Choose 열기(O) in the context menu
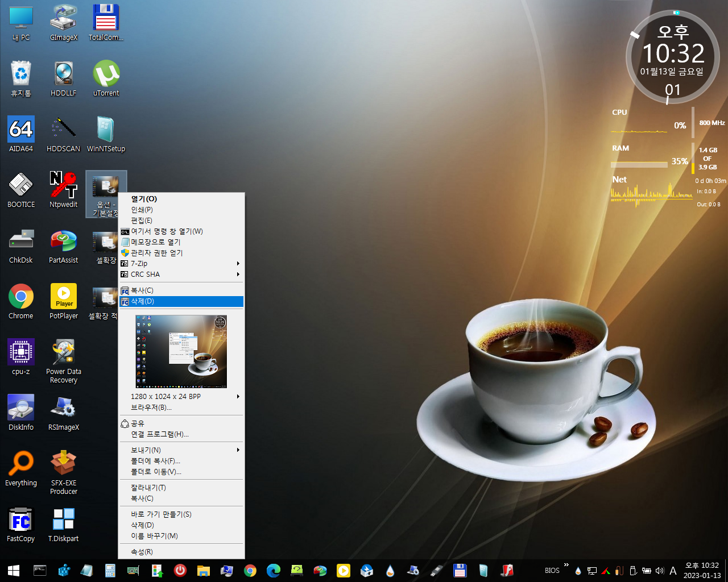The image size is (728, 582). click(181, 199)
